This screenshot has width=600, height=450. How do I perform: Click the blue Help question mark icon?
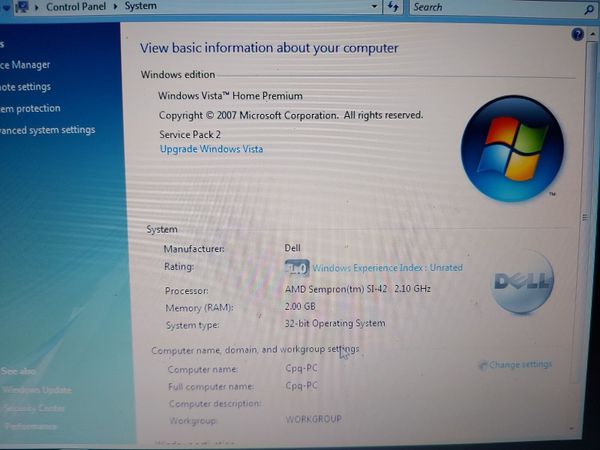coord(577,34)
